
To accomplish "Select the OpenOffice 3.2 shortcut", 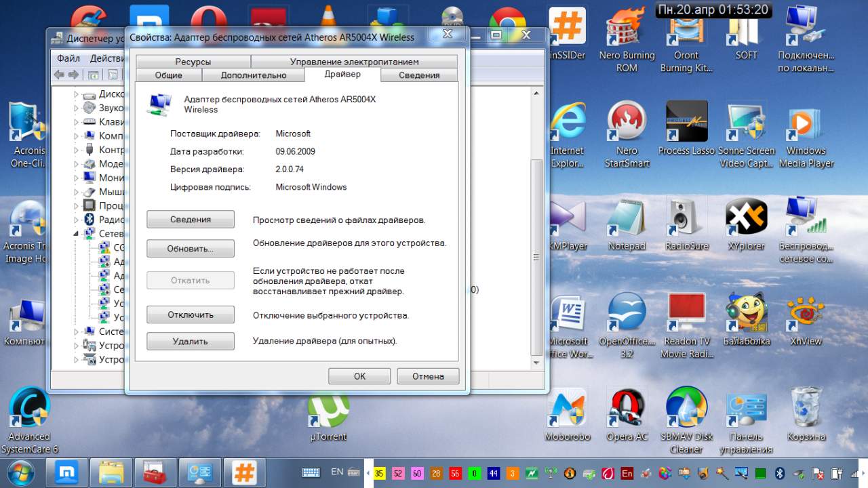I will coord(627,326).
